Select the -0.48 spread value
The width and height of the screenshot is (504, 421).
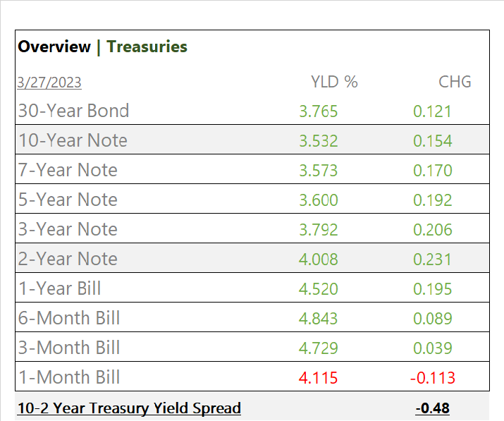click(432, 408)
